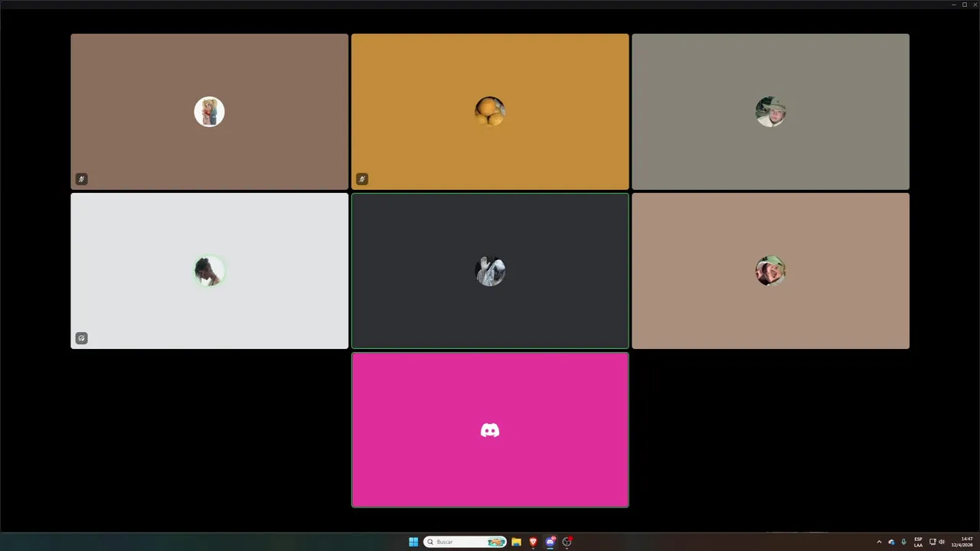Click the microphone tray icon
Image resolution: width=980 pixels, height=551 pixels.
coord(903,542)
